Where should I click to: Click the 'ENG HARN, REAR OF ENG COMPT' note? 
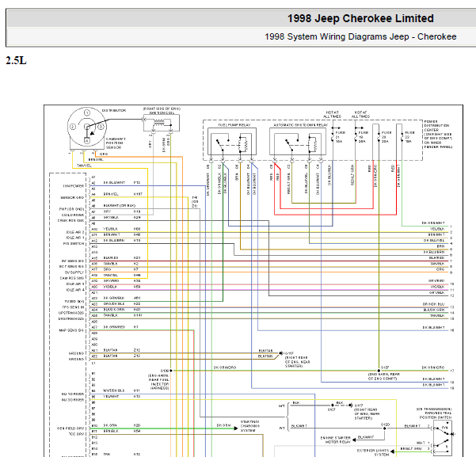click(384, 376)
